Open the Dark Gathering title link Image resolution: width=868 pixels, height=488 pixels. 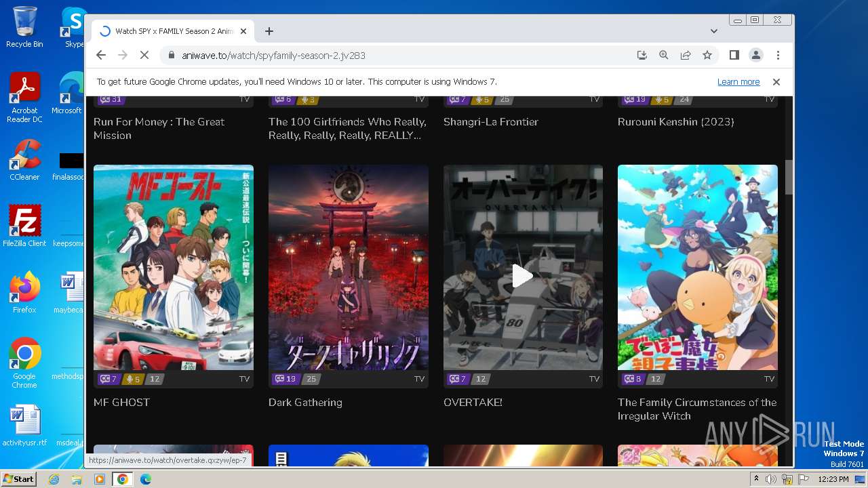(x=305, y=403)
